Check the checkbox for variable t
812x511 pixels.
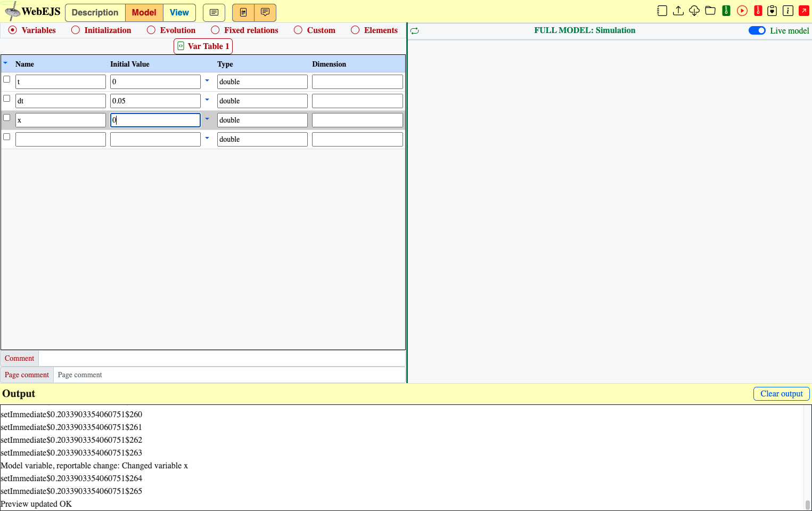click(x=7, y=79)
